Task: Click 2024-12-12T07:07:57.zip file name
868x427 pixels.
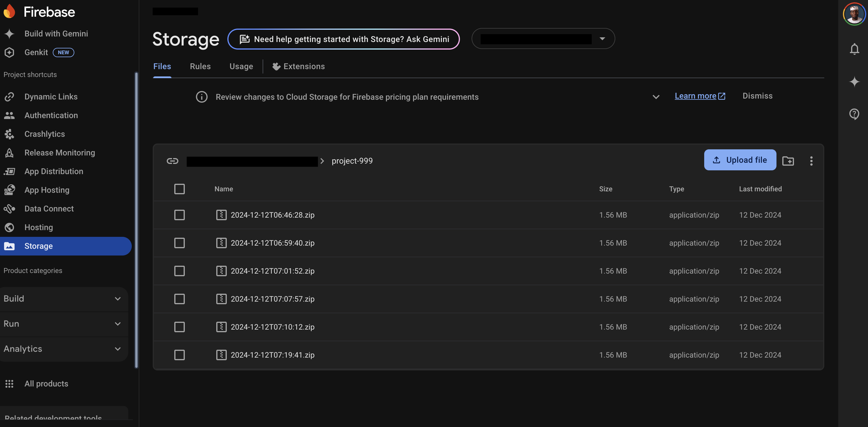Action: coord(272,299)
